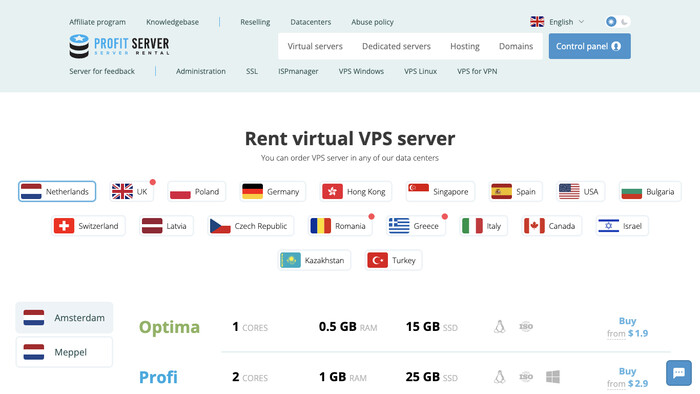This screenshot has width=700, height=394.
Task: Click the Linux icon in Profi row
Action: (x=500, y=377)
